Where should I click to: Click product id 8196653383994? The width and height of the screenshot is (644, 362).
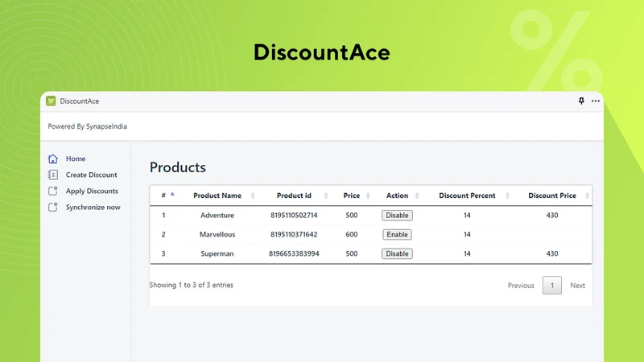[x=294, y=253]
